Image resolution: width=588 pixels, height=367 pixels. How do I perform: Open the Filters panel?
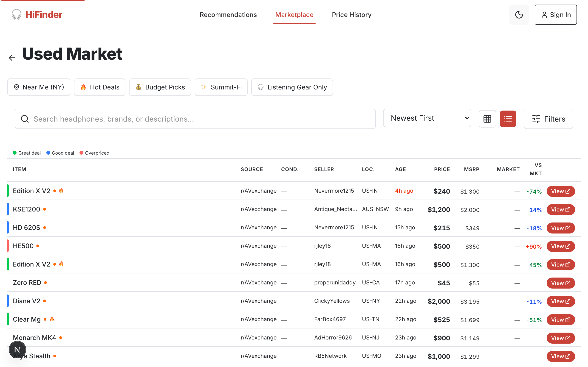point(548,119)
